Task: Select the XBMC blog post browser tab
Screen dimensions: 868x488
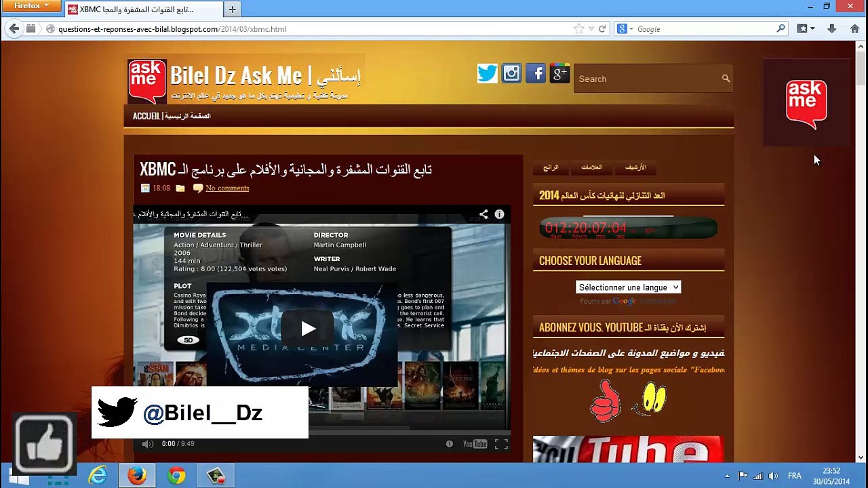Action: (x=143, y=9)
